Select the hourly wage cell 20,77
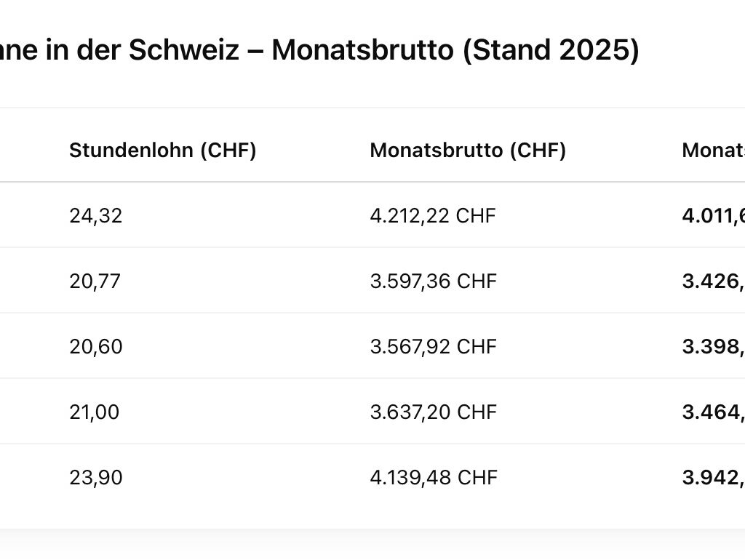Viewport: 745px width, 560px height. coord(95,281)
